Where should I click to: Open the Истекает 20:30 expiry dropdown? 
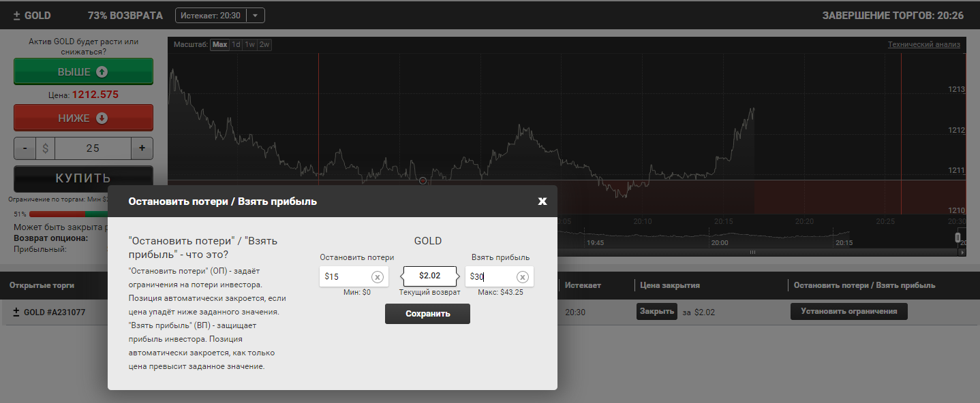click(255, 15)
